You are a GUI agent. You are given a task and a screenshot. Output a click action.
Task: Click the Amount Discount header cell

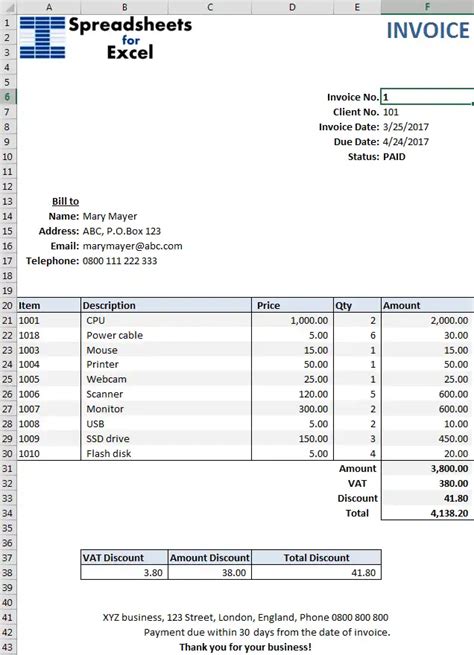(210, 558)
